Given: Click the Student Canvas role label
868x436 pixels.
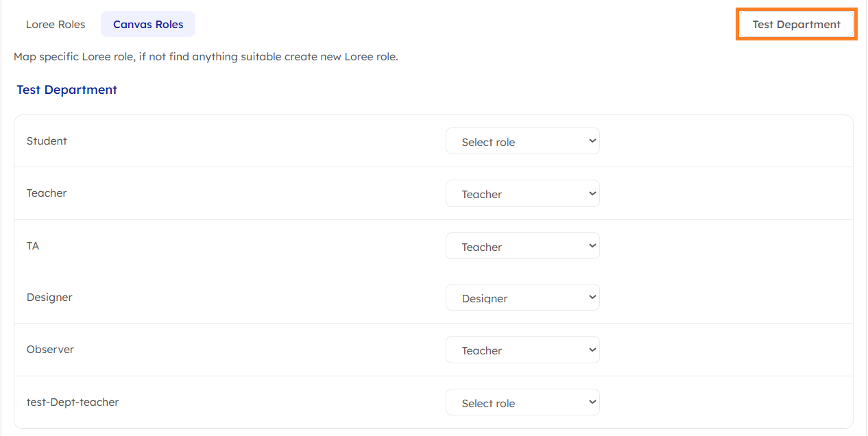Looking at the screenshot, I should 47,141.
